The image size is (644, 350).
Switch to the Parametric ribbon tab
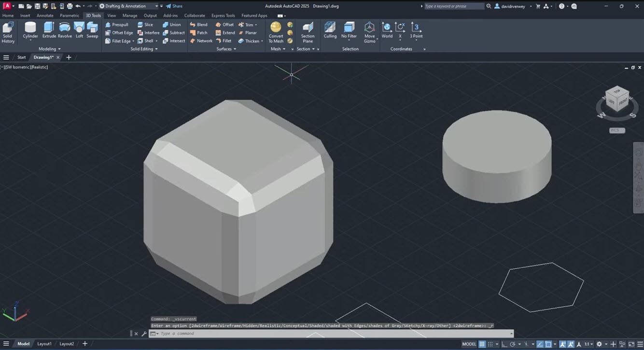(x=69, y=15)
